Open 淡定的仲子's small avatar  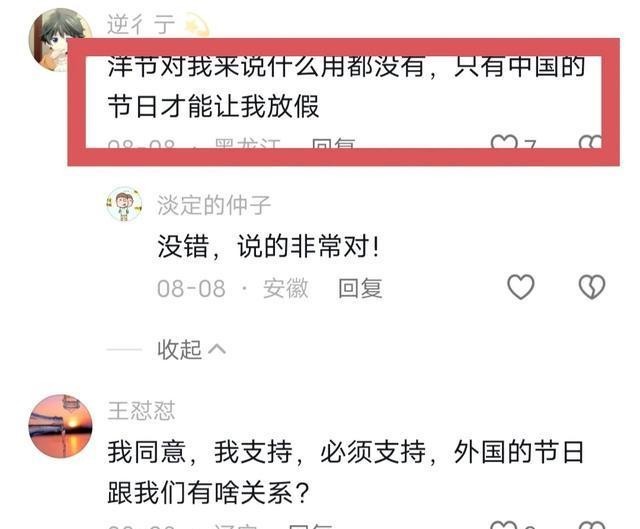coord(124,204)
